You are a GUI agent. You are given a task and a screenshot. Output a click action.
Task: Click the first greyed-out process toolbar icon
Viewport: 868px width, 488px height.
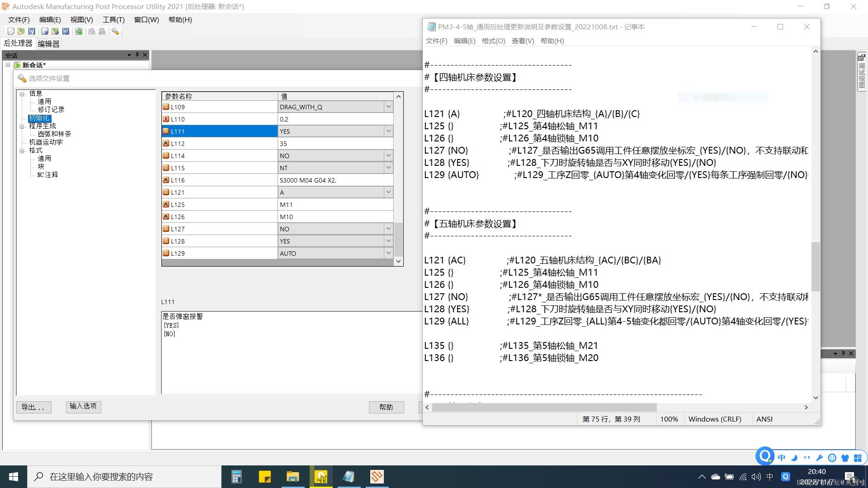pyautogui.click(x=92, y=31)
